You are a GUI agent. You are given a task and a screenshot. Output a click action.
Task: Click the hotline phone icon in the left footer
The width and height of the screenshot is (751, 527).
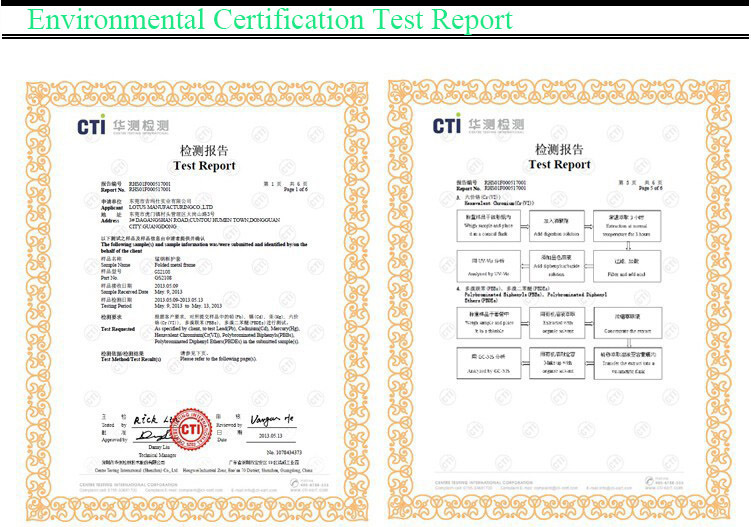click(295, 482)
